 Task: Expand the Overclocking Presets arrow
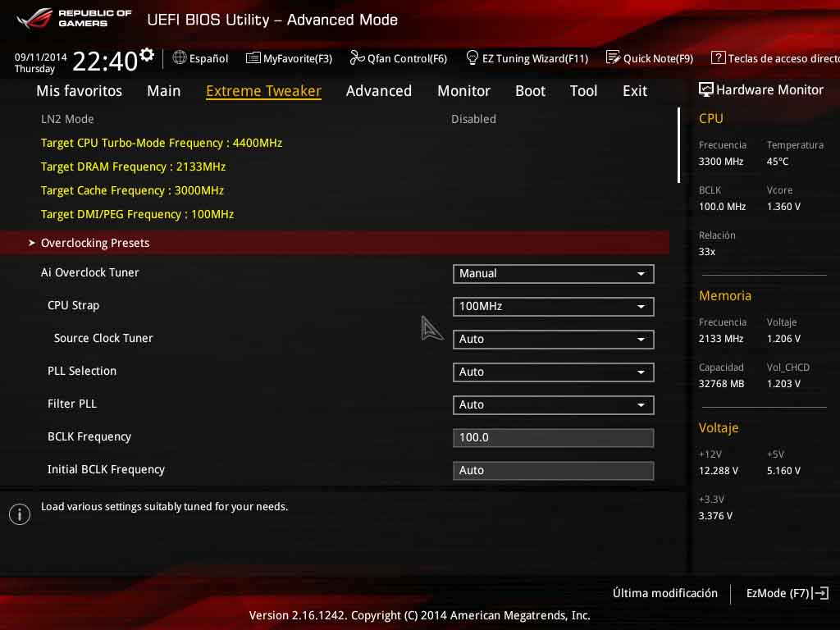point(32,243)
